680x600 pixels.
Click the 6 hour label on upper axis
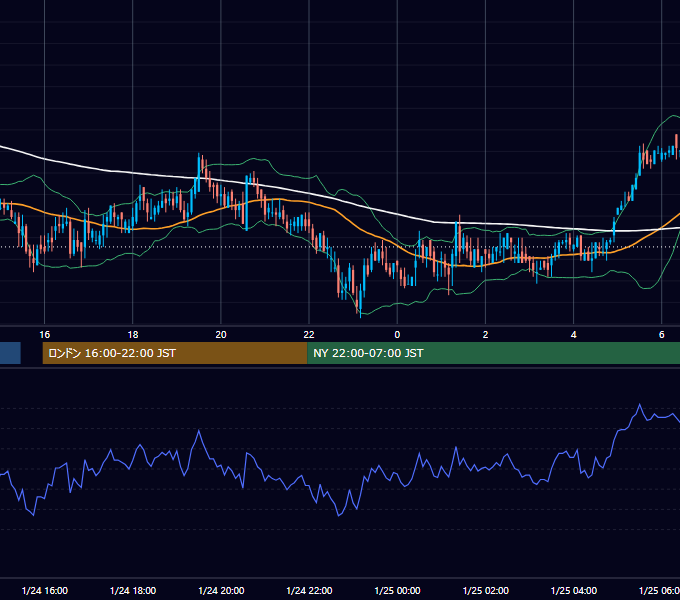(661, 335)
